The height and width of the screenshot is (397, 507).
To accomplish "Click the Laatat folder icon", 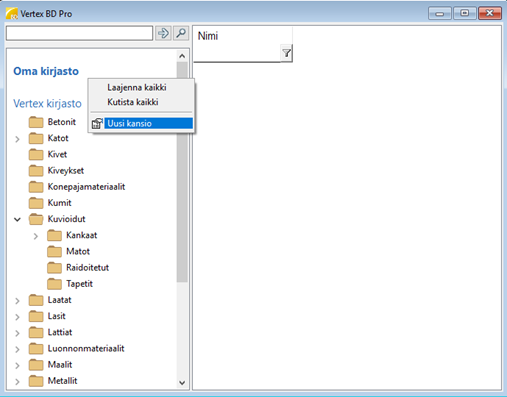I will 36,300.
